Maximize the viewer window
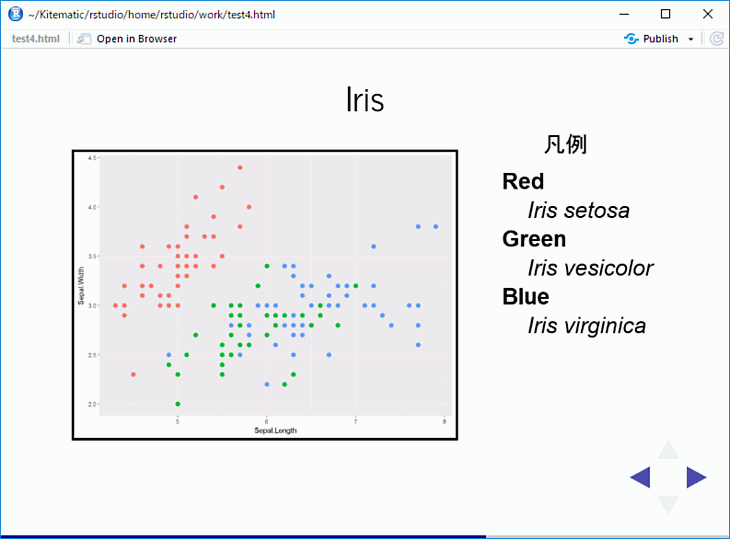Viewport: 730px width, 539px height. click(666, 14)
